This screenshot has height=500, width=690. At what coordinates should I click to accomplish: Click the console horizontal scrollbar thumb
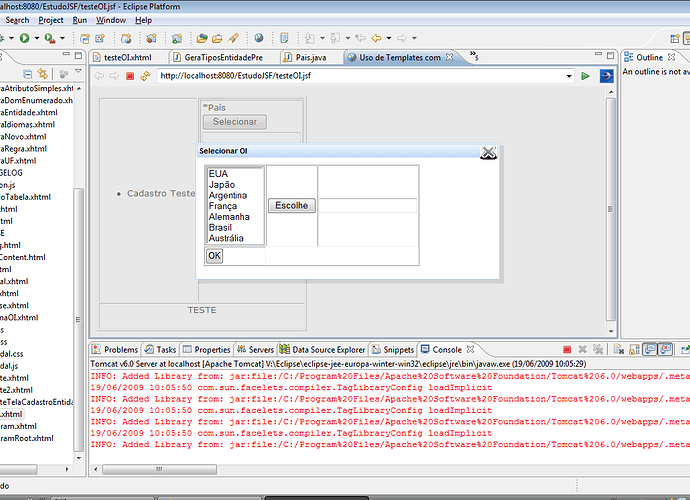(x=159, y=469)
